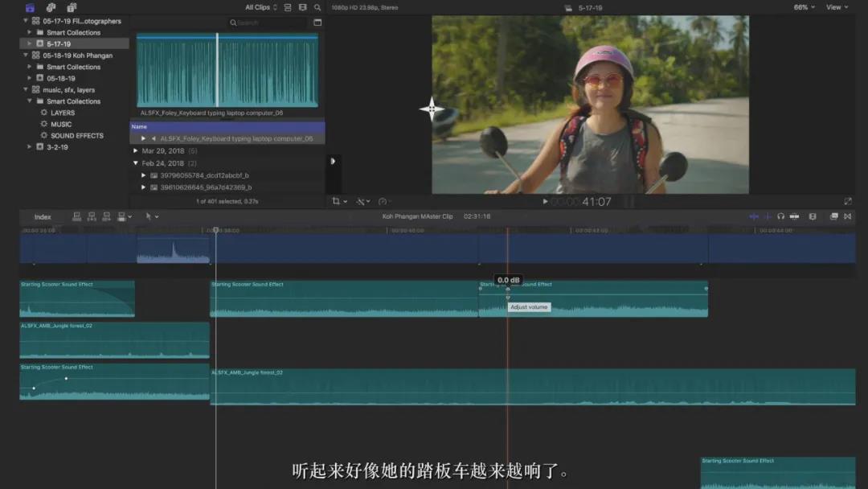868x489 pixels.
Task: Click the browser search magnifier icon
Action: pos(317,7)
